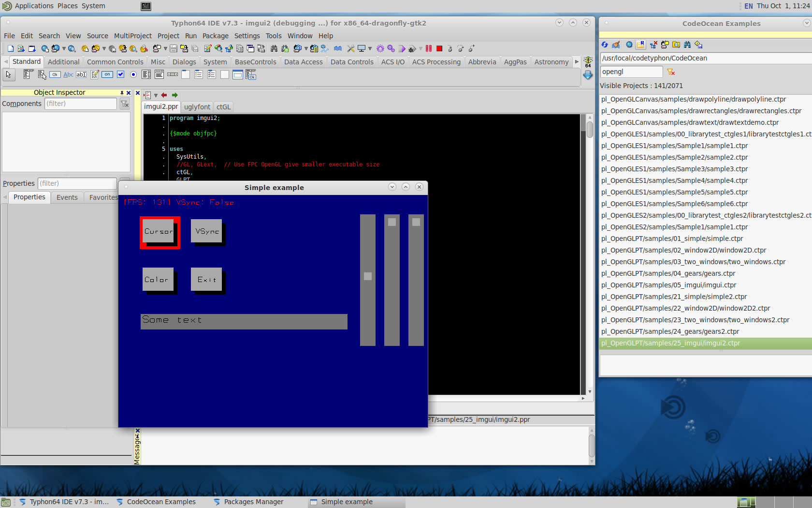Pick the TMemo component icon
This screenshot has width=812, height=508.
tap(95, 75)
